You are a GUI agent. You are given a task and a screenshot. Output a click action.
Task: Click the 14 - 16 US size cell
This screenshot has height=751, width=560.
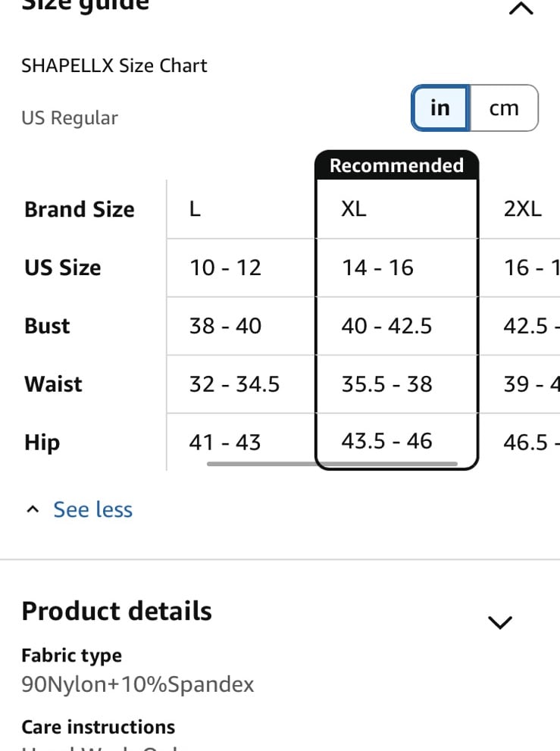tap(396, 268)
